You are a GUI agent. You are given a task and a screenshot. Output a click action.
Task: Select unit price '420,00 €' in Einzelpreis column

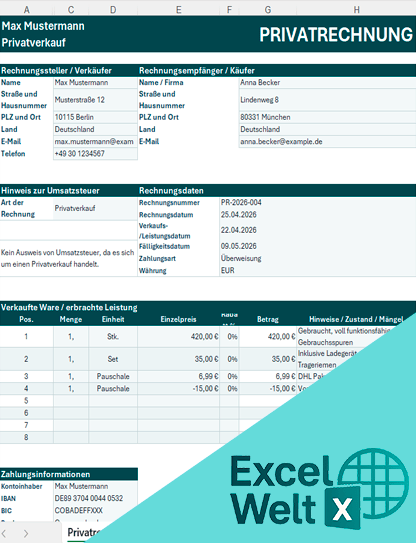[x=178, y=337]
